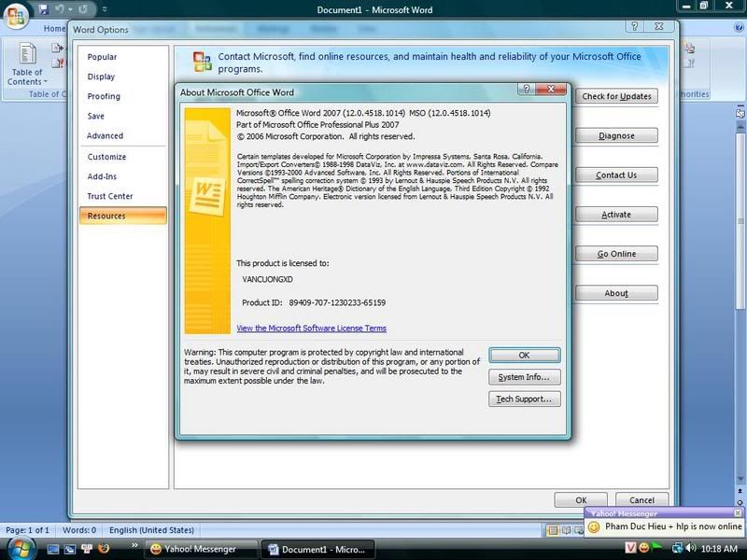Click the Undo arrow in Quick Access Toolbar
The height and width of the screenshot is (560, 747).
tap(59, 9)
